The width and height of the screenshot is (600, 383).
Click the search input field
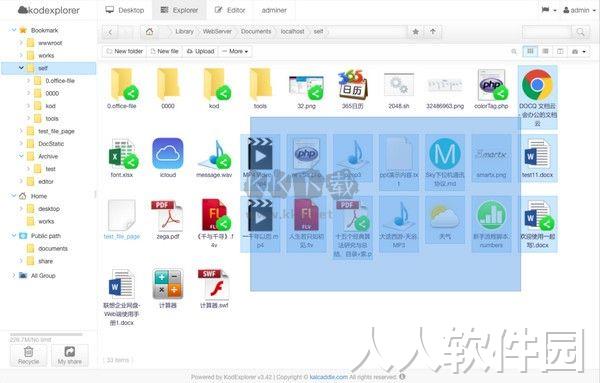547,32
